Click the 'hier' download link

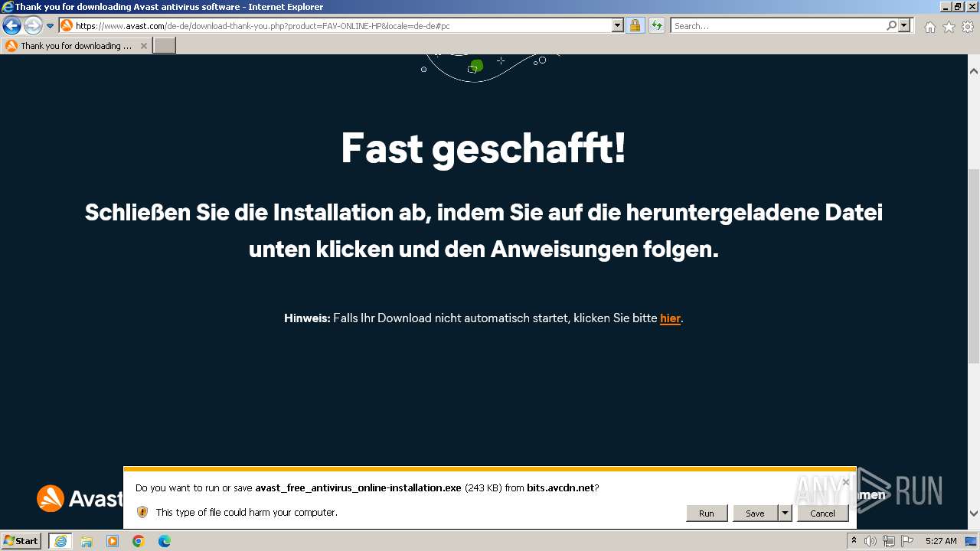pyautogui.click(x=670, y=318)
